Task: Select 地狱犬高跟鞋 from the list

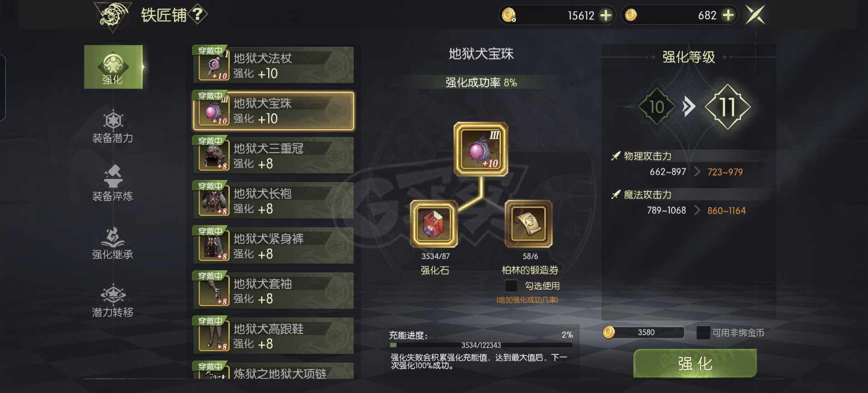Action: tap(274, 335)
